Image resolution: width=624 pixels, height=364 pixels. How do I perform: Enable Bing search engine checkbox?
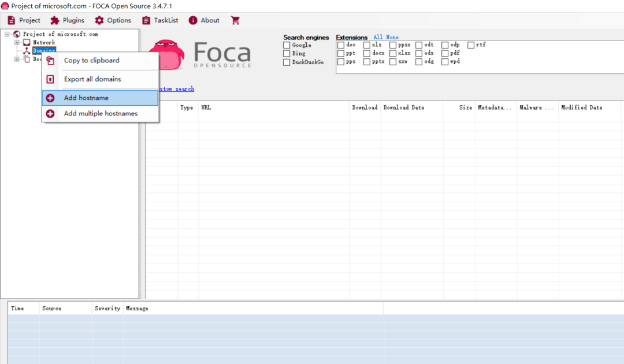point(287,53)
